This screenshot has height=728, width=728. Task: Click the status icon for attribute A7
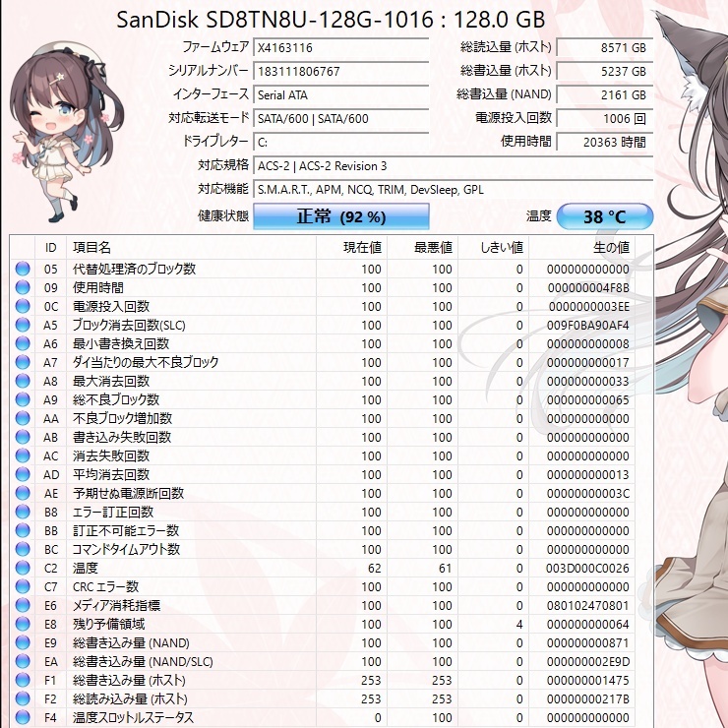(23, 362)
